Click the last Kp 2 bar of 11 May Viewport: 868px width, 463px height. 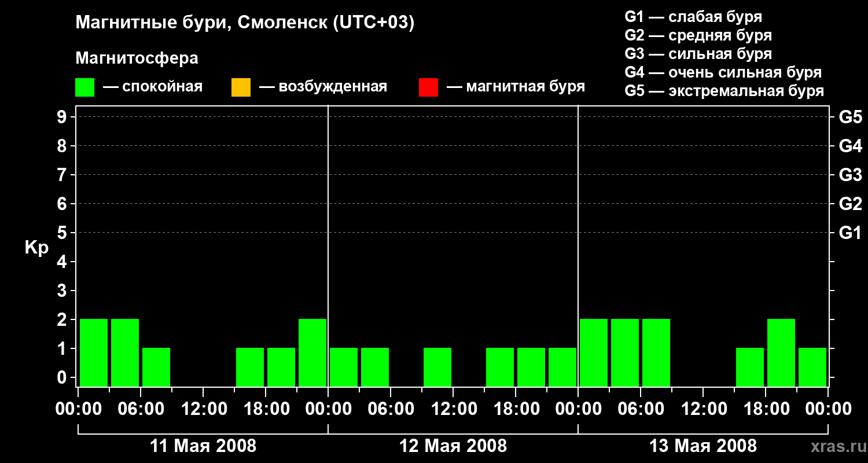[312, 352]
